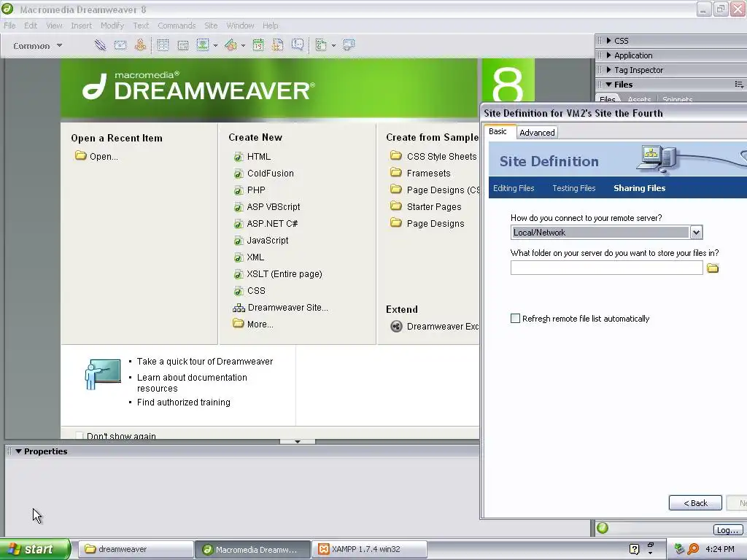747x560 pixels.
Task: Open the Files panel options menu icon
Action: coord(739,85)
